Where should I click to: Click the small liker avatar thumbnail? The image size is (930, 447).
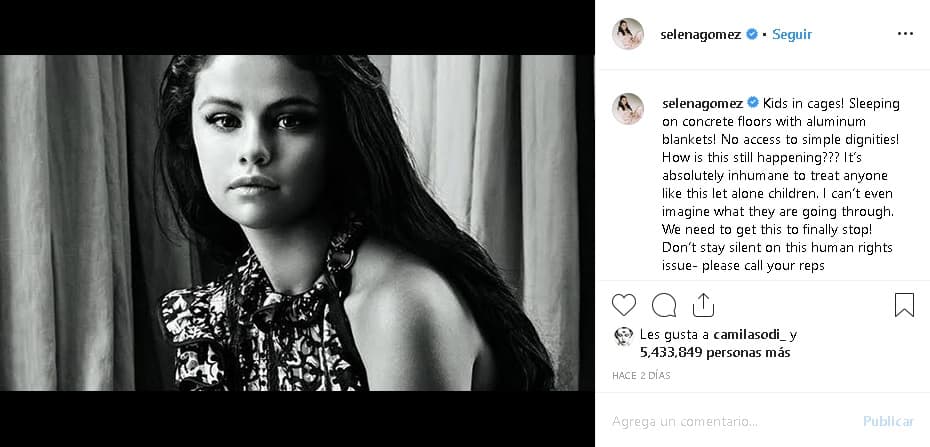point(623,336)
